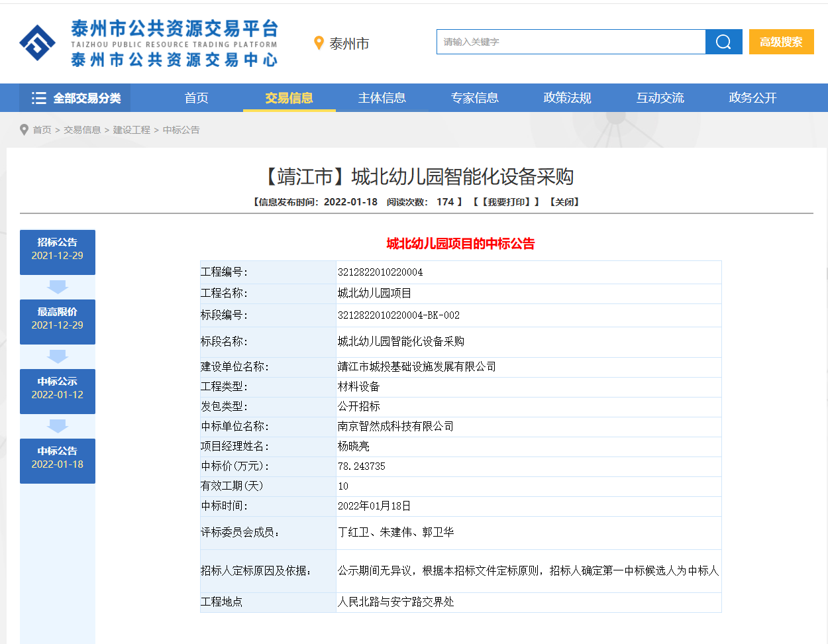Click the hamburger icon on 全部交易分类
The width and height of the screenshot is (828, 644).
39,97
